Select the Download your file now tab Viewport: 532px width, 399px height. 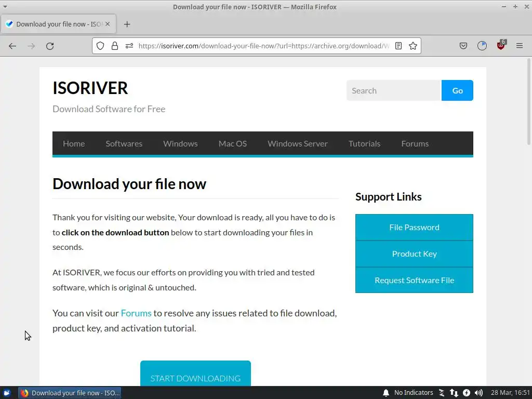pyautogui.click(x=58, y=24)
